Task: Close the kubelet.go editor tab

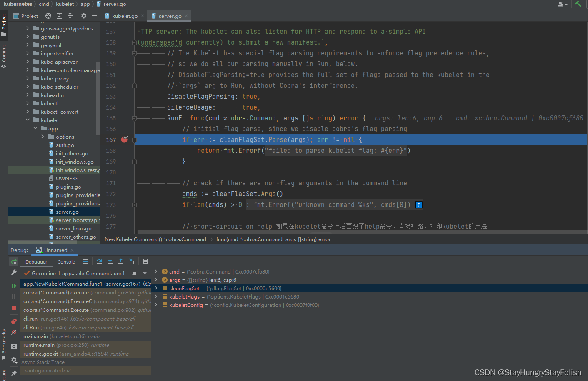Action: 143,16
